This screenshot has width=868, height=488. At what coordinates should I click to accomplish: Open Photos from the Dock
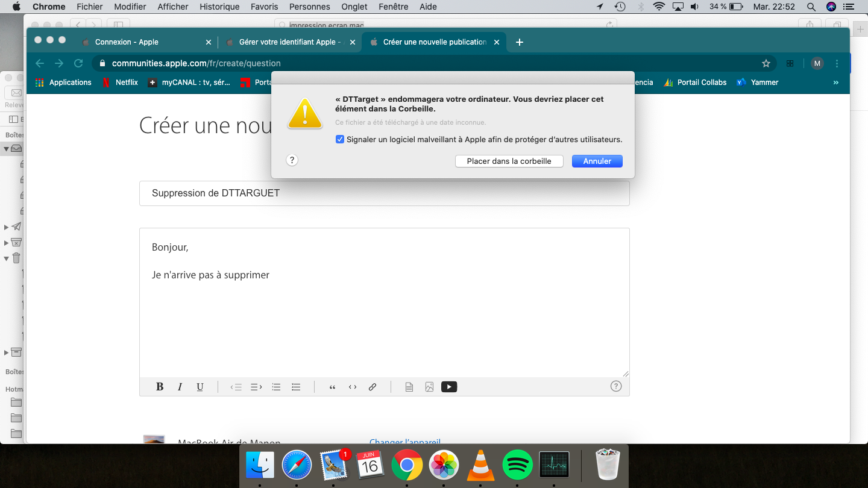(444, 465)
